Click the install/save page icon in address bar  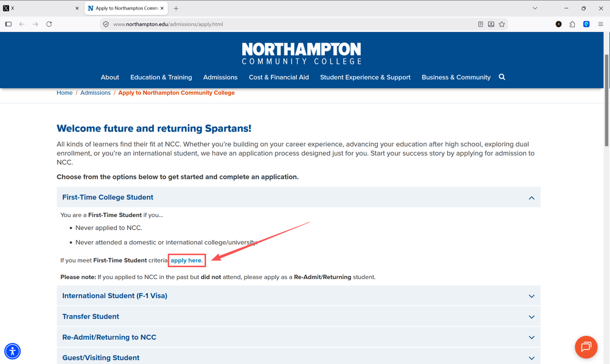click(491, 24)
